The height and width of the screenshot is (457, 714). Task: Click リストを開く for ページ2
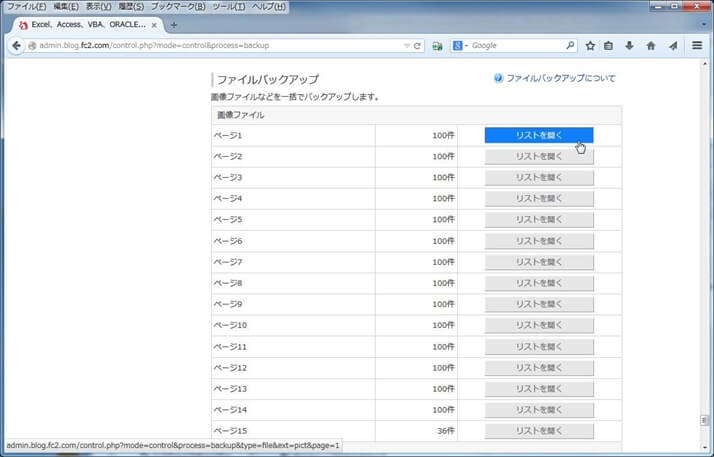tap(539, 157)
